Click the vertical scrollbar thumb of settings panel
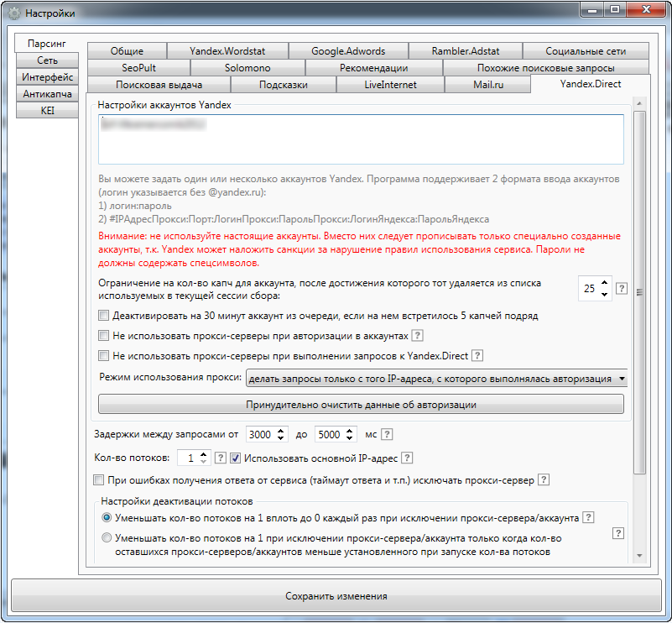 pyautogui.click(x=639, y=292)
